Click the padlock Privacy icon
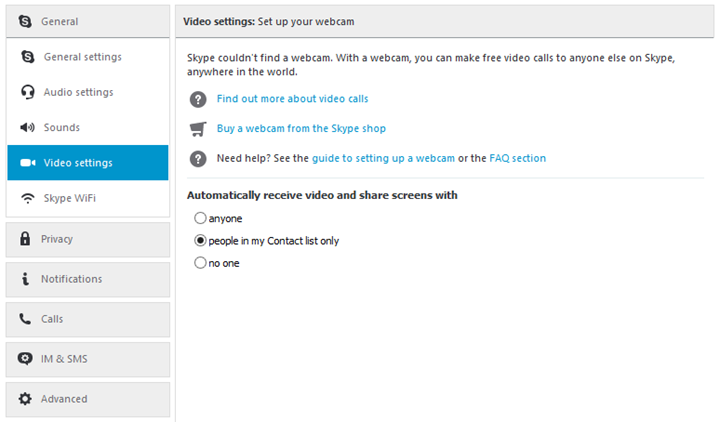 (x=25, y=239)
